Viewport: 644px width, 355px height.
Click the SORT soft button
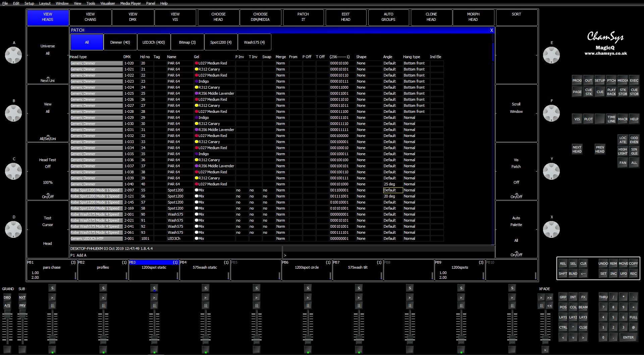tap(517, 17)
